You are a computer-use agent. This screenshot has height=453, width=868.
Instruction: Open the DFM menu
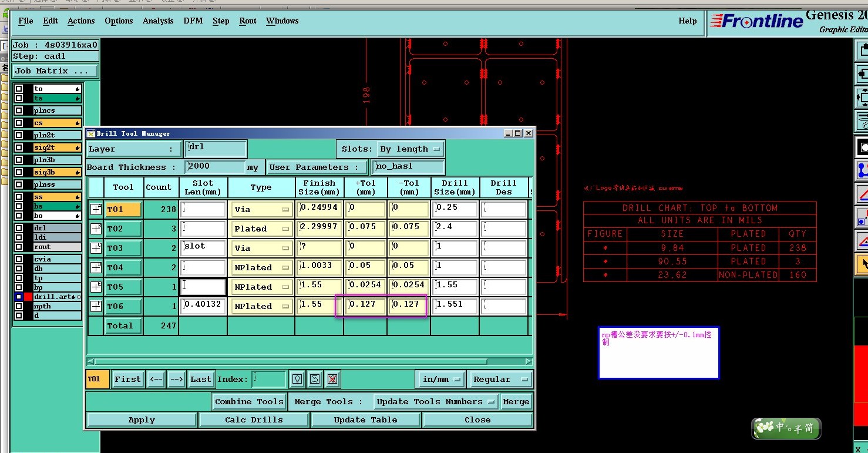pyautogui.click(x=193, y=21)
